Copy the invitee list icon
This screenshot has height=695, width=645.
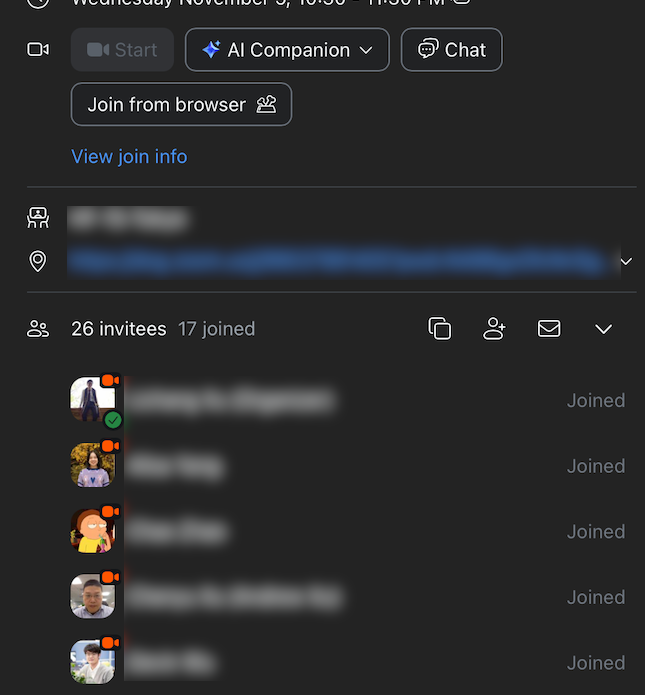[x=440, y=328]
